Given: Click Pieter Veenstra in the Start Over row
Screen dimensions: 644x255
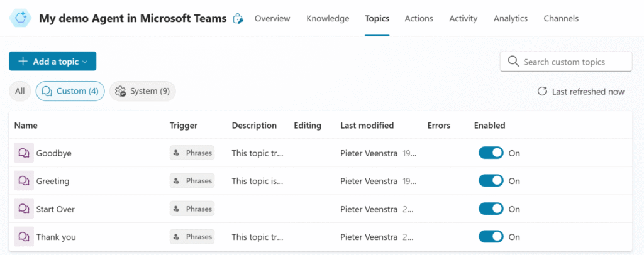Looking at the screenshot, I should [x=369, y=209].
